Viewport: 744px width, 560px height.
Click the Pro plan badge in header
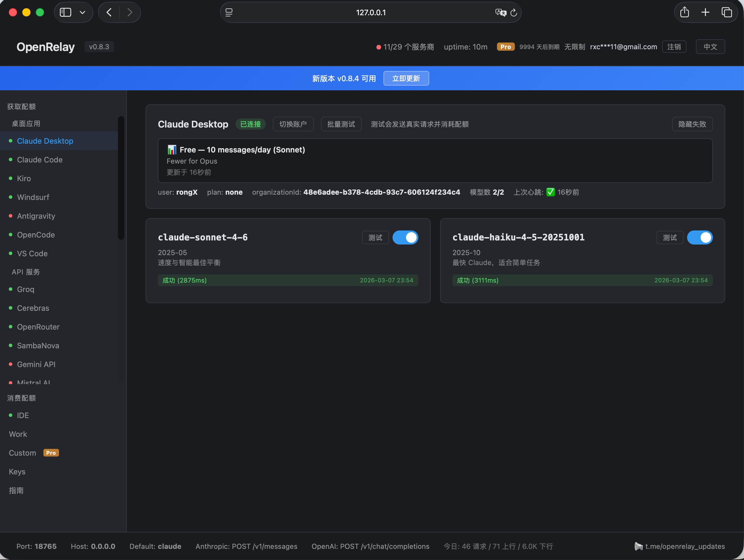(x=505, y=47)
